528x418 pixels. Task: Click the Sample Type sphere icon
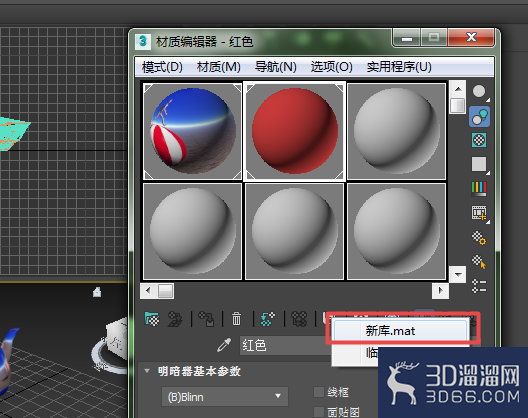pos(479,92)
